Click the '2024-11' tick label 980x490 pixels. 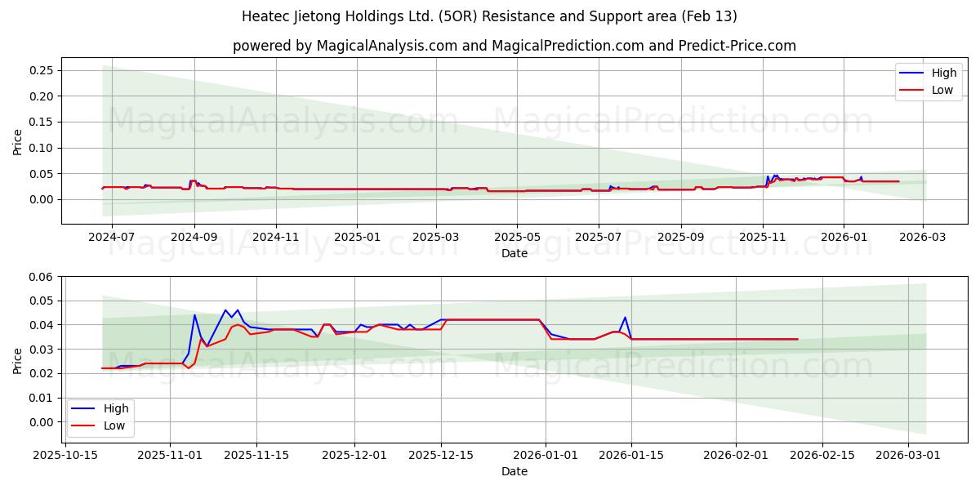(276, 237)
